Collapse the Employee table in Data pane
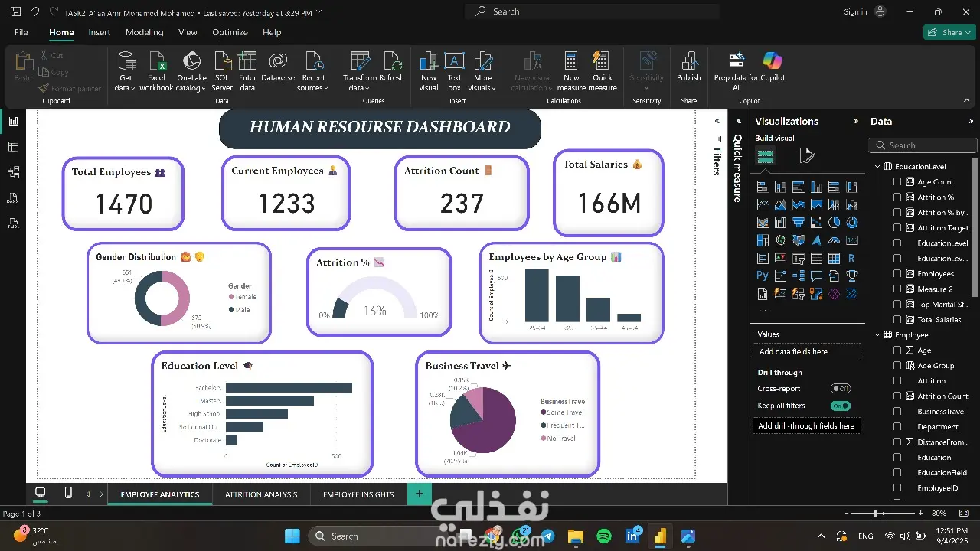Image resolution: width=980 pixels, height=551 pixels. [877, 335]
